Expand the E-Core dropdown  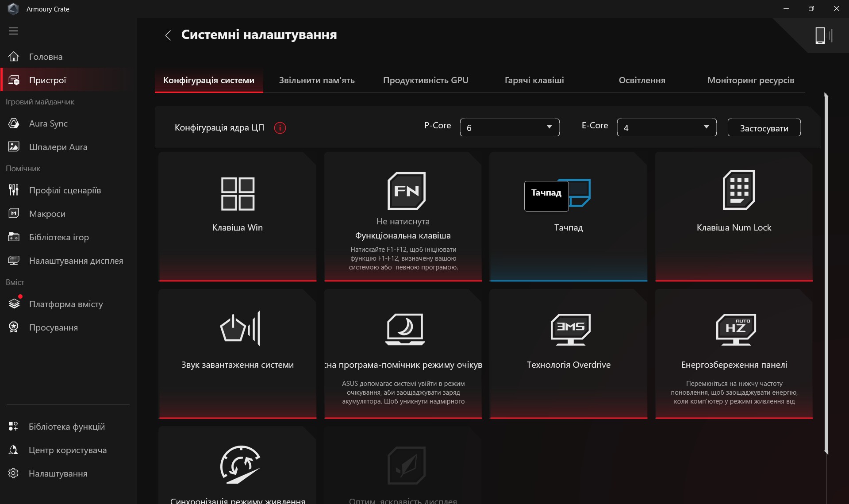point(666,127)
